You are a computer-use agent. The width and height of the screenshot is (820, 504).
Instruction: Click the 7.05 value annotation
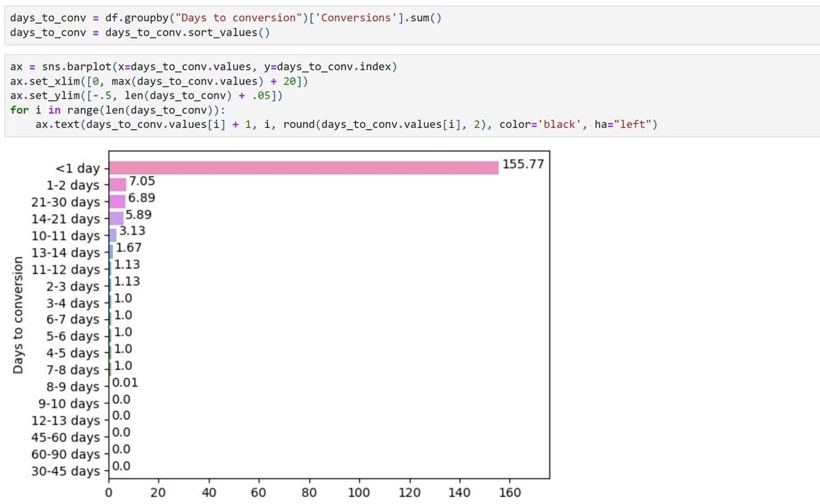tap(142, 181)
